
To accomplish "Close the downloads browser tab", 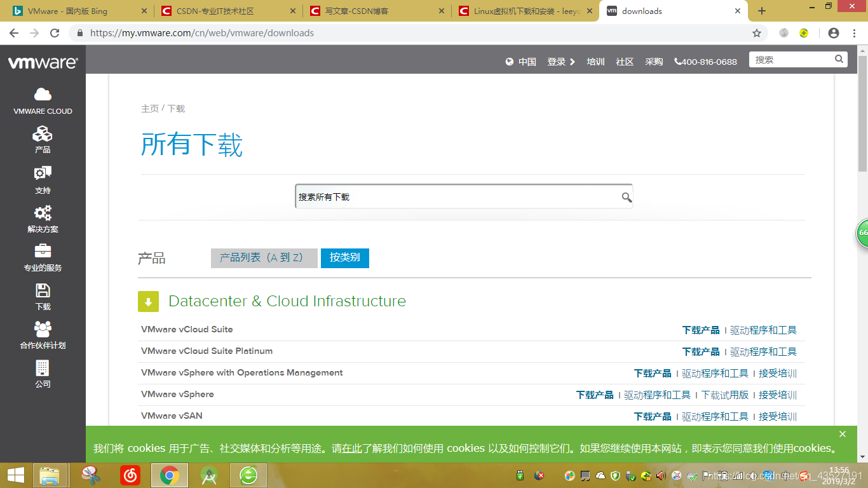I will 738,11.
